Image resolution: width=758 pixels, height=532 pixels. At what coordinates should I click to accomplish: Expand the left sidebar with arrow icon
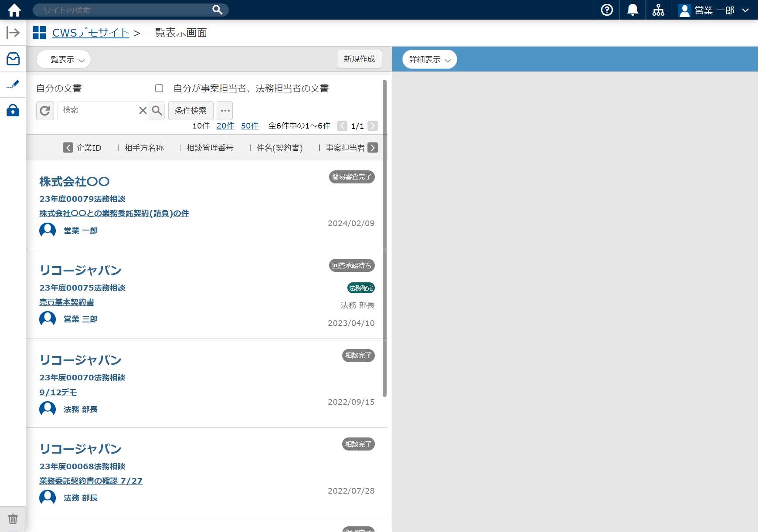(13, 33)
